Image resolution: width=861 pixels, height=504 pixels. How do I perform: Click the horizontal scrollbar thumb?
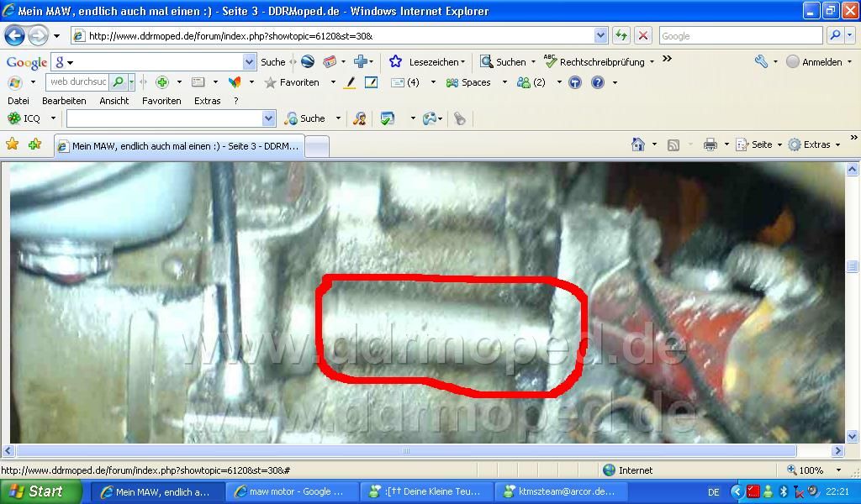(x=405, y=451)
